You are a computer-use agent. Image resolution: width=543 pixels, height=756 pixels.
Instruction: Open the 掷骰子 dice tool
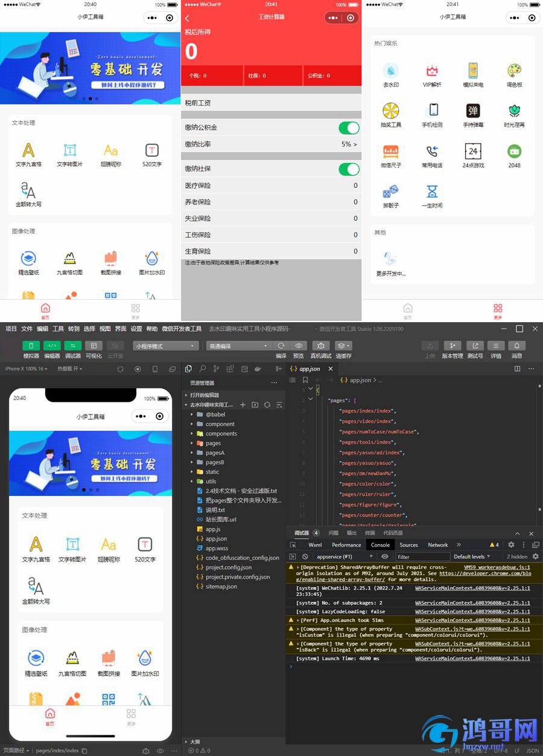(390, 192)
